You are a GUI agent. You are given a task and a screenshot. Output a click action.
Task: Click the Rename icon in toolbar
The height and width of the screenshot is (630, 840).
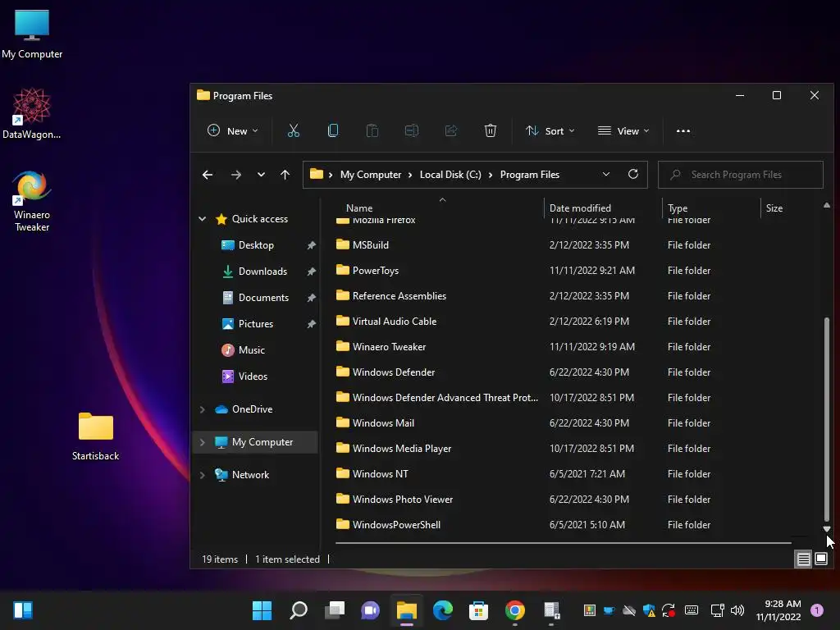[x=412, y=130]
